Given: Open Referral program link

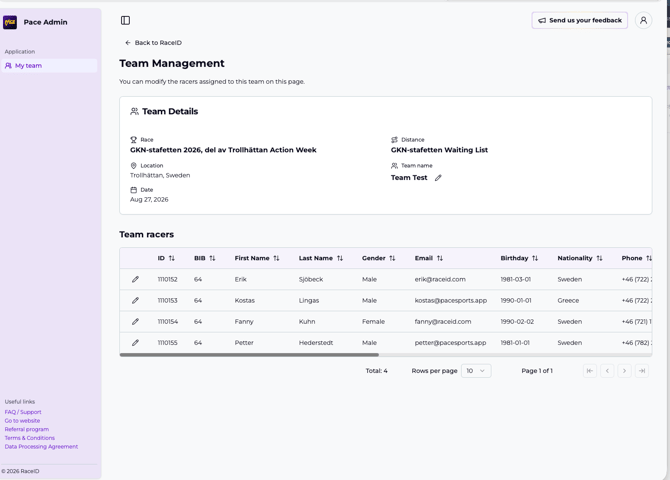Looking at the screenshot, I should (x=27, y=429).
